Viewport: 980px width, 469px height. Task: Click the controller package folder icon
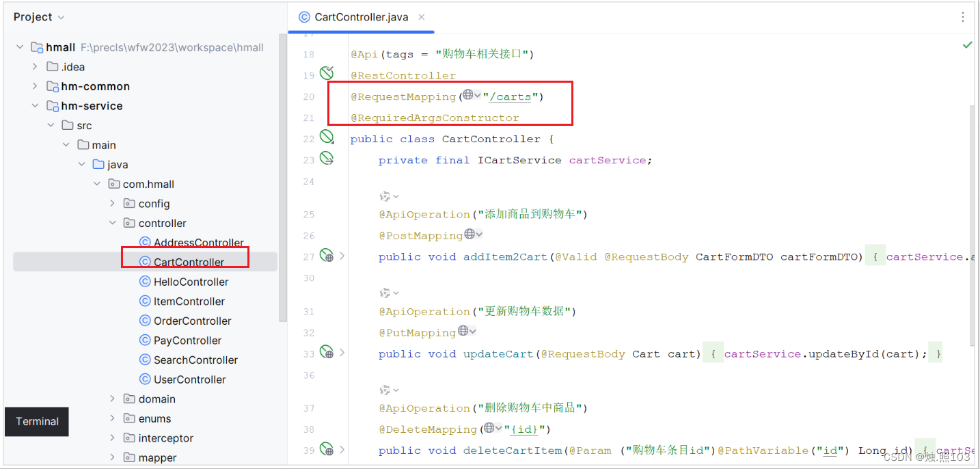[128, 223]
